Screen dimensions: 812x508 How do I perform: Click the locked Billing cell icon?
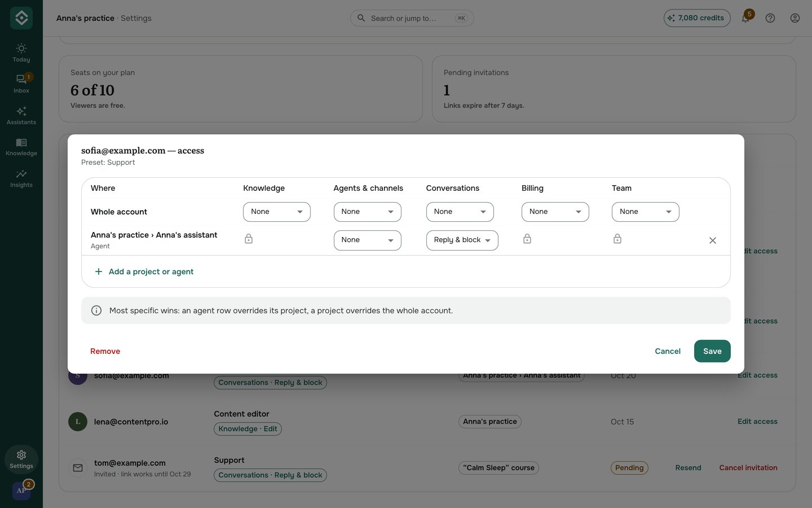(x=527, y=239)
